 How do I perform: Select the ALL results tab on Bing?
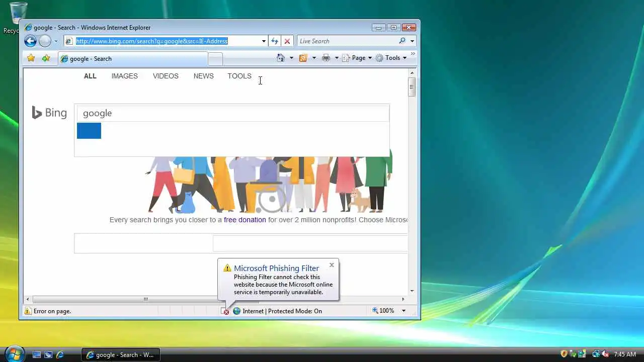point(90,76)
